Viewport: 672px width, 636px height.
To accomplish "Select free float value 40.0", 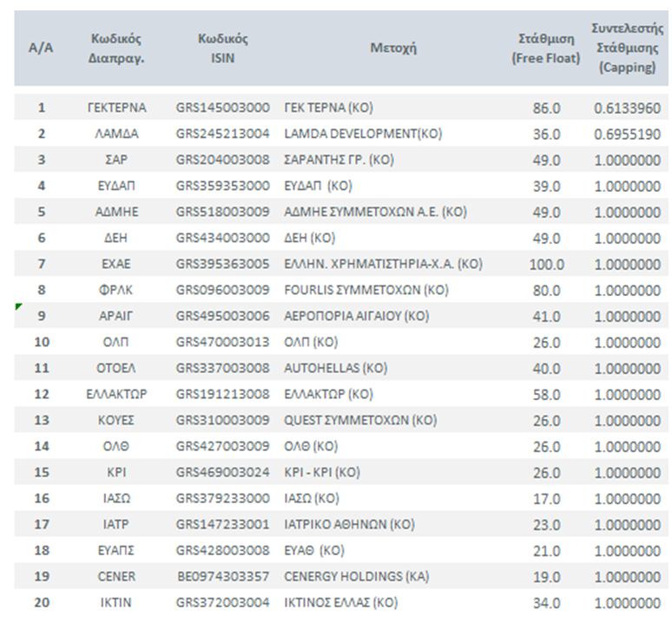I will pyautogui.click(x=546, y=369).
